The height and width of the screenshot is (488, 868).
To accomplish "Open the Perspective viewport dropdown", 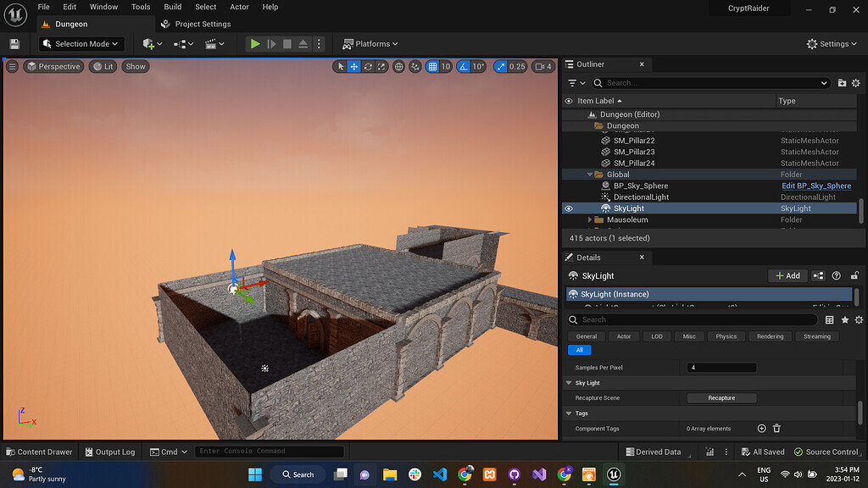I will click(53, 66).
